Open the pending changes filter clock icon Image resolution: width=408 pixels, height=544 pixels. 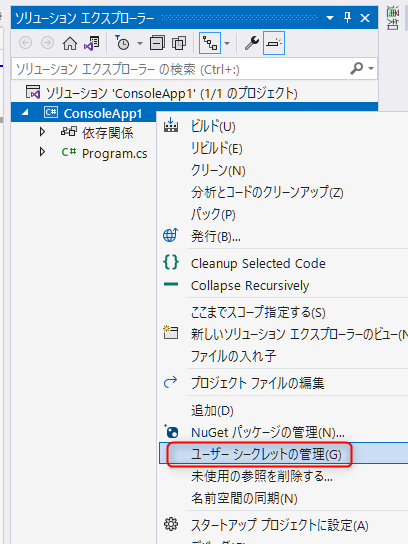pyautogui.click(x=122, y=43)
